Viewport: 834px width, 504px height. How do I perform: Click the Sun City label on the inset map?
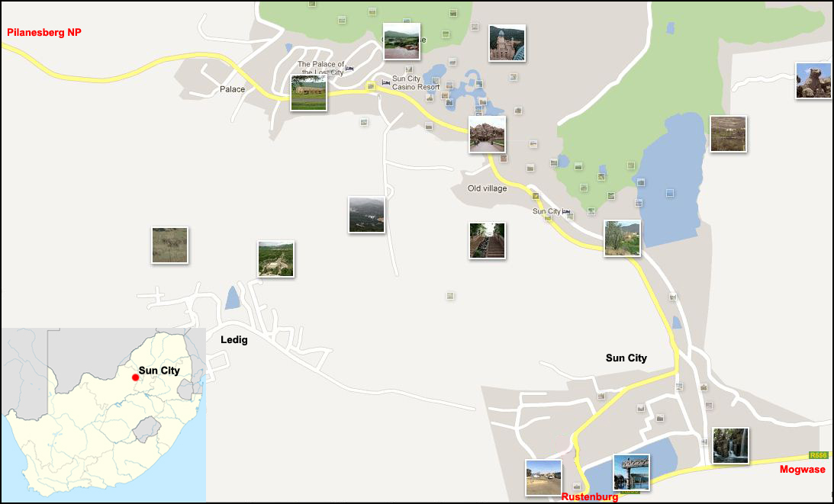point(159,371)
